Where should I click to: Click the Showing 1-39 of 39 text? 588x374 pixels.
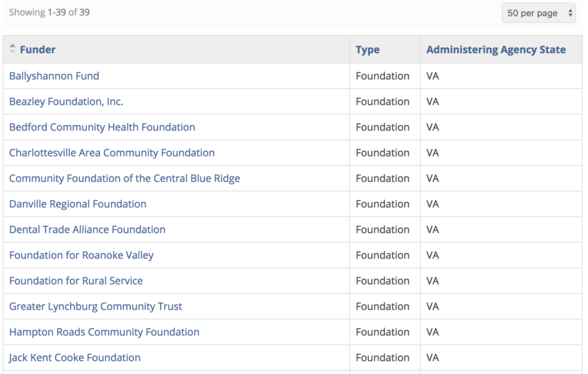[x=49, y=12]
